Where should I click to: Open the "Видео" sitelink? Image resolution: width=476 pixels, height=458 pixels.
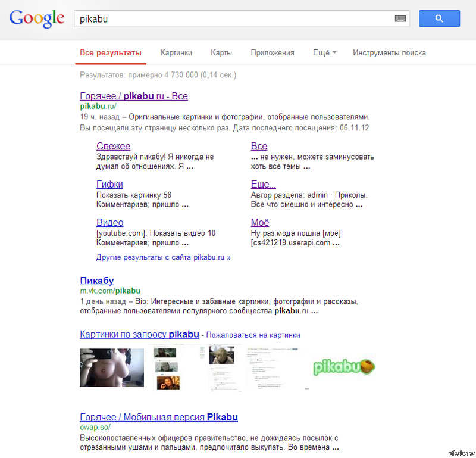(x=109, y=222)
